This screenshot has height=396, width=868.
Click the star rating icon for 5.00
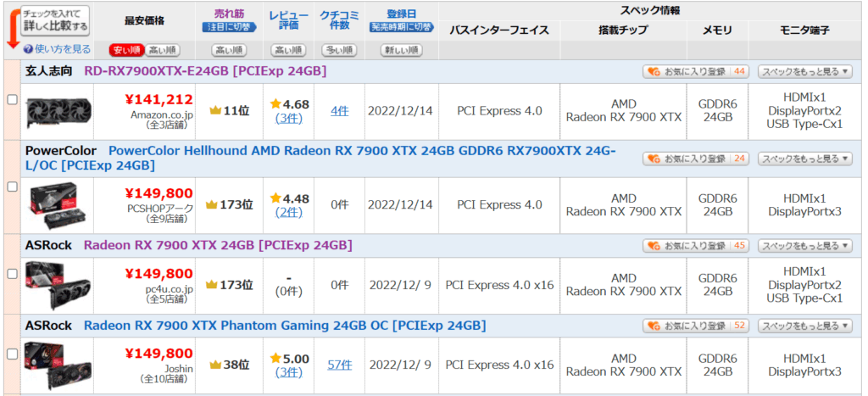(x=275, y=359)
